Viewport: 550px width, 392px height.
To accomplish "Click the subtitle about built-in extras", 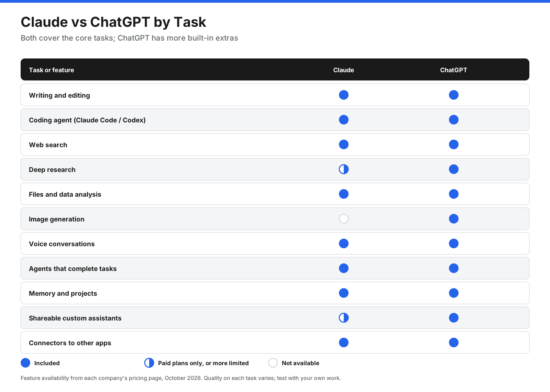I will point(129,38).
